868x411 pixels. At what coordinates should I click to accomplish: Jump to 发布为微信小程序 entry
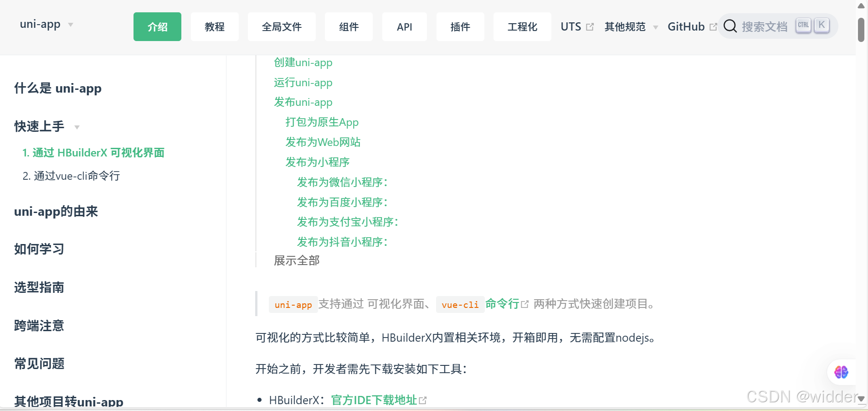click(x=342, y=182)
